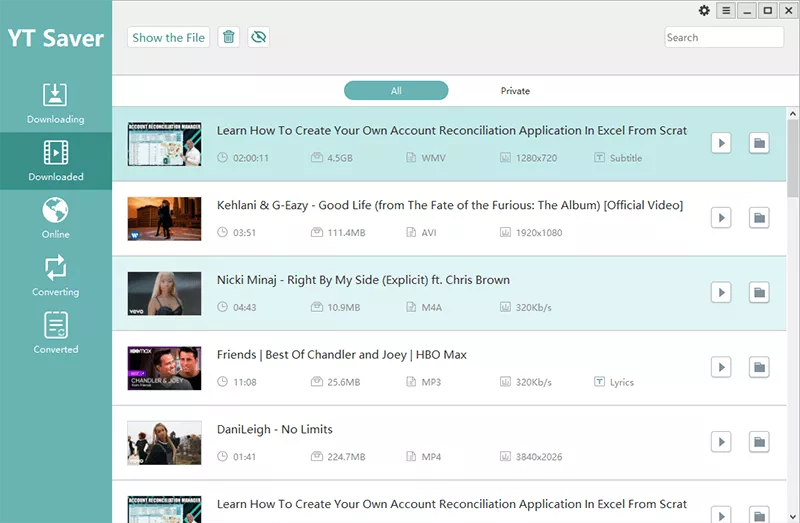
Task: Click Nicki Minaj Right By My Side title
Action: click(363, 280)
